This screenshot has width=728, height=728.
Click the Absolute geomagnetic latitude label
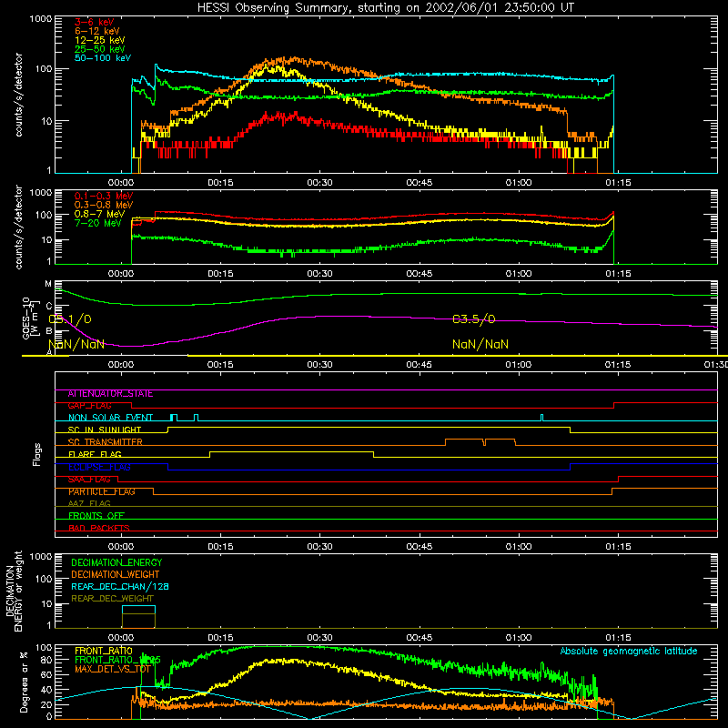629,652
